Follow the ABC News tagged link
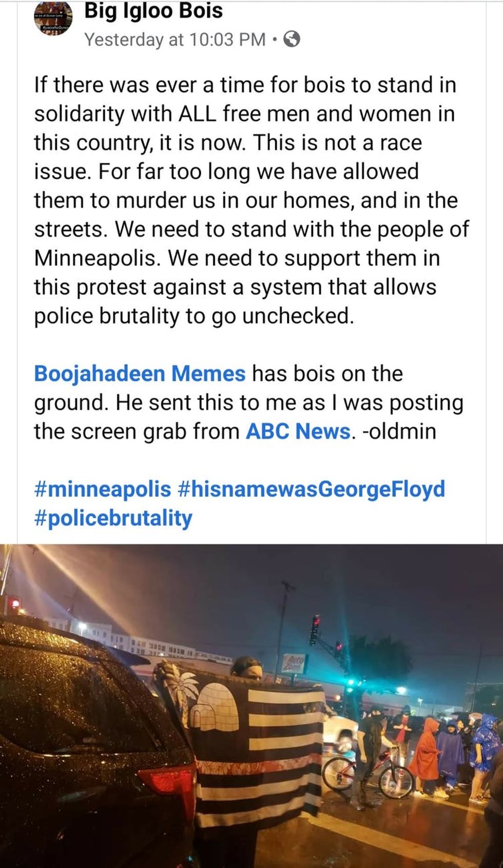503x868 pixels. click(298, 431)
